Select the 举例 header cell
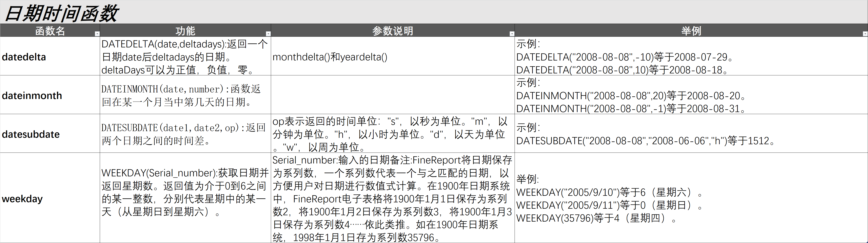This screenshot has width=868, height=243. point(691,31)
